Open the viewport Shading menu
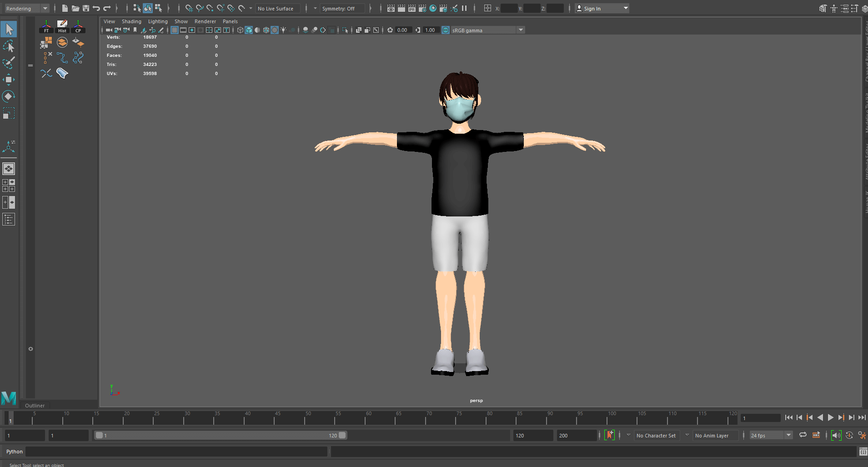Viewport: 868px width, 467px height. [131, 21]
